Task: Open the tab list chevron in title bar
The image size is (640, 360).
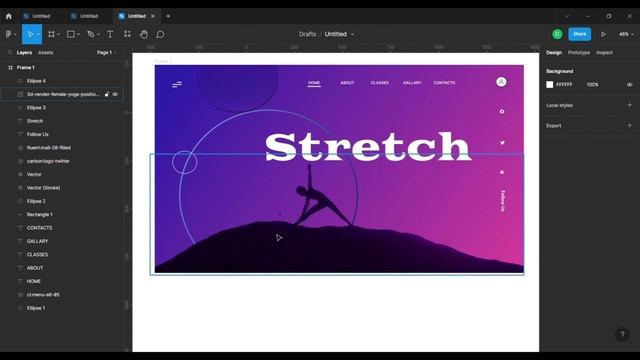Action: [567, 16]
